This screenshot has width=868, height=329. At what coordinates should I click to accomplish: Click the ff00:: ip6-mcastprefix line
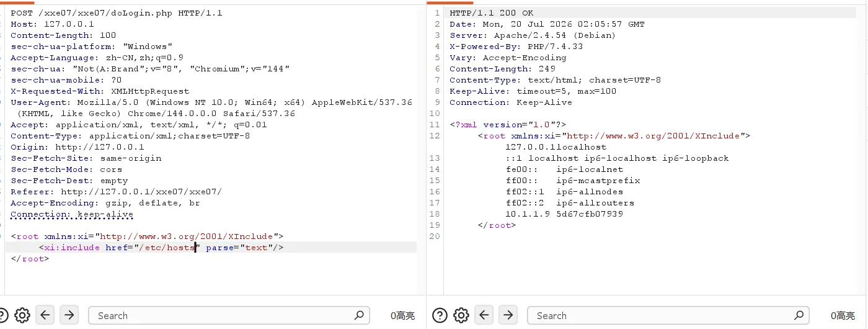(x=573, y=181)
